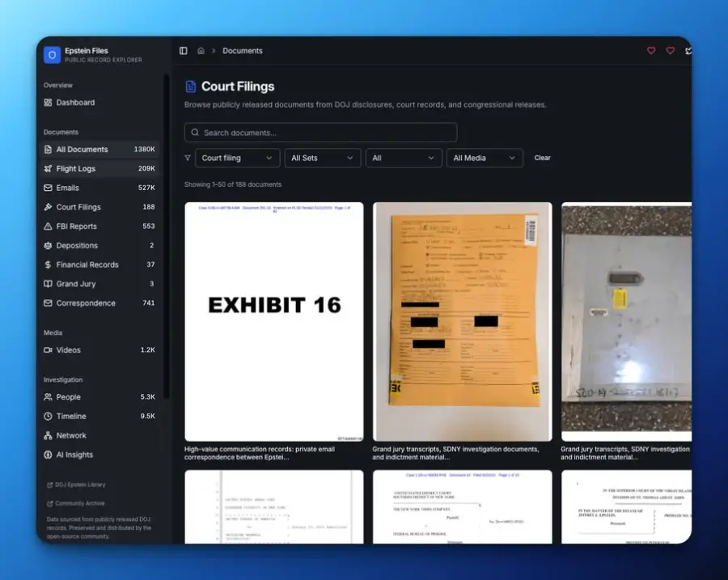Image resolution: width=728 pixels, height=580 pixels.
Task: Open the New York Times Company filing thumbnail
Action: pyautogui.click(x=463, y=506)
